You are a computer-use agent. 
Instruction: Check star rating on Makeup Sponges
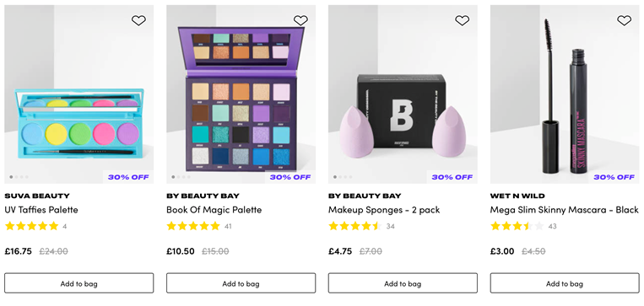click(355, 226)
